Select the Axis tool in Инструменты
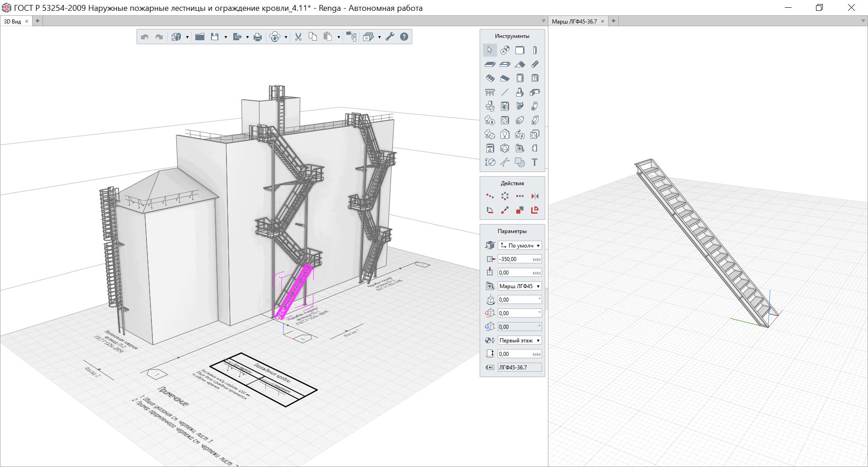The image size is (868, 467). tap(505, 50)
